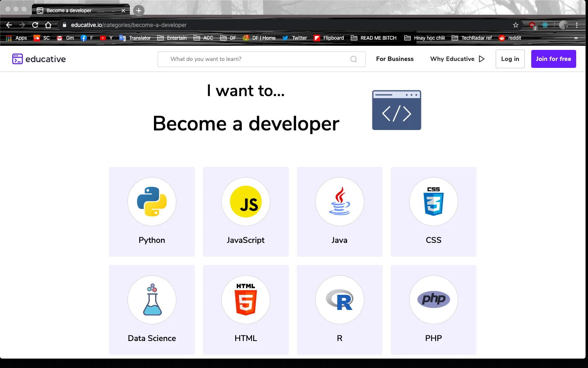Expand the Entertain bookmarks folder

(x=172, y=38)
